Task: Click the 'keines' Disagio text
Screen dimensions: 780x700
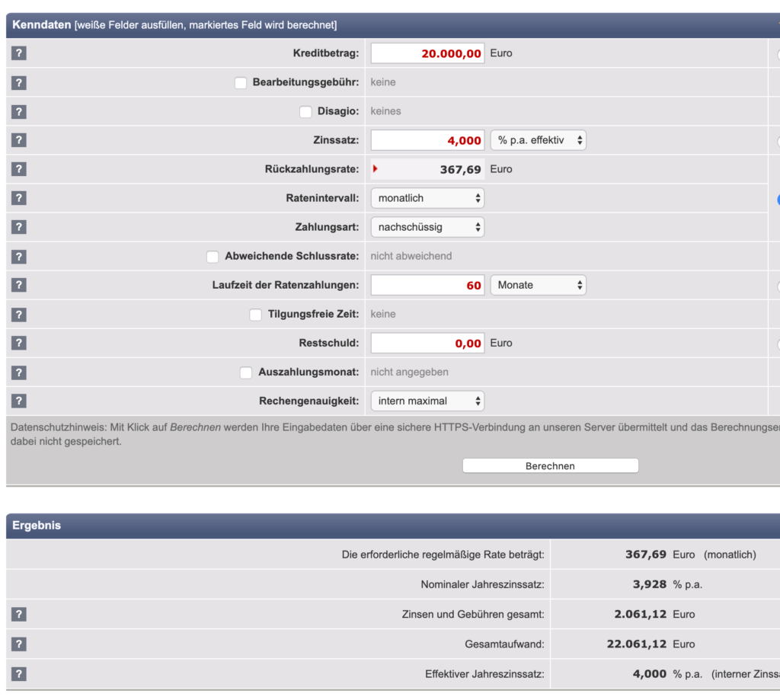Action: pyautogui.click(x=385, y=111)
